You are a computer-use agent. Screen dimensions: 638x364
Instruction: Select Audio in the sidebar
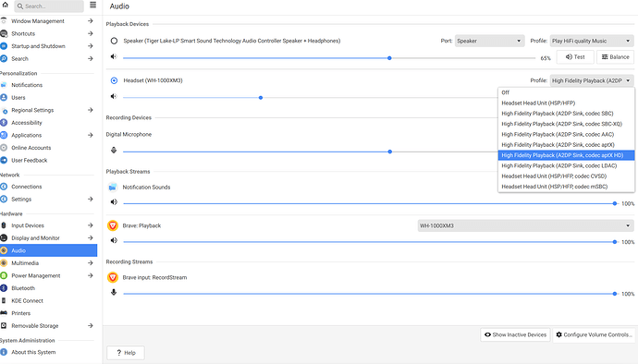tap(48, 250)
